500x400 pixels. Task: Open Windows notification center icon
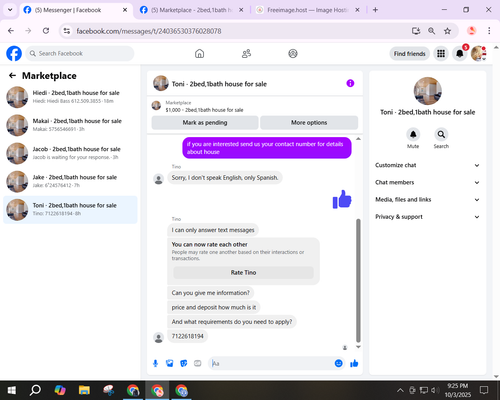pyautogui.click(x=484, y=390)
